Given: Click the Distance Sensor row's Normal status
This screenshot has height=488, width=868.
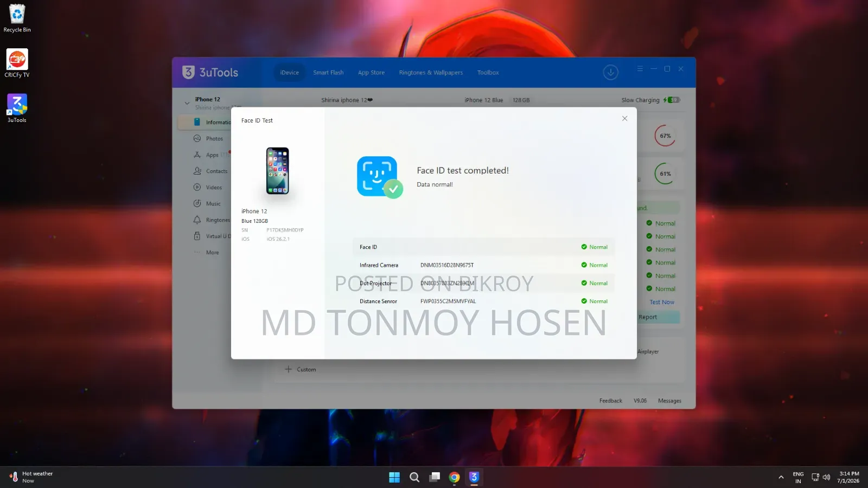Looking at the screenshot, I should [x=594, y=301].
